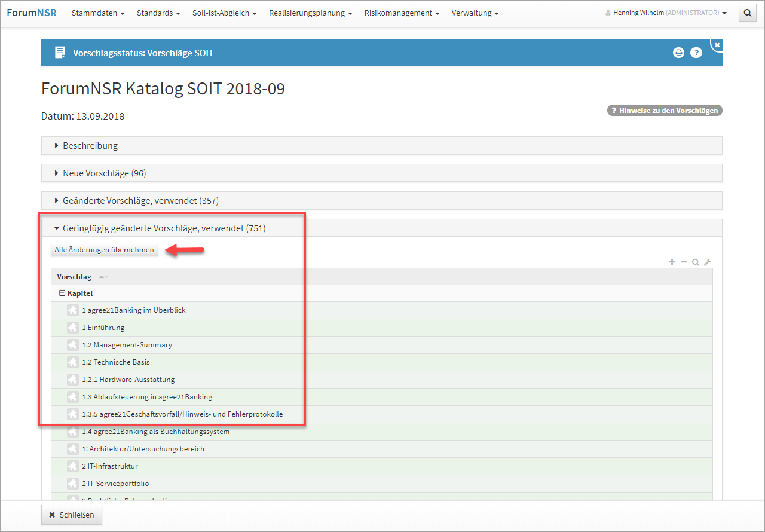Collapse the Kapitel group
765x532 pixels.
click(x=62, y=293)
